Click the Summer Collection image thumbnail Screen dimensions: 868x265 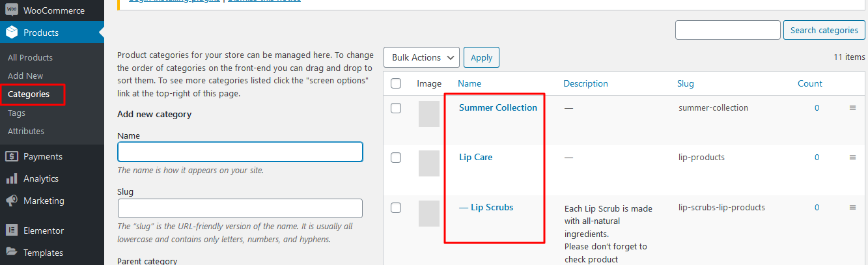pyautogui.click(x=429, y=114)
